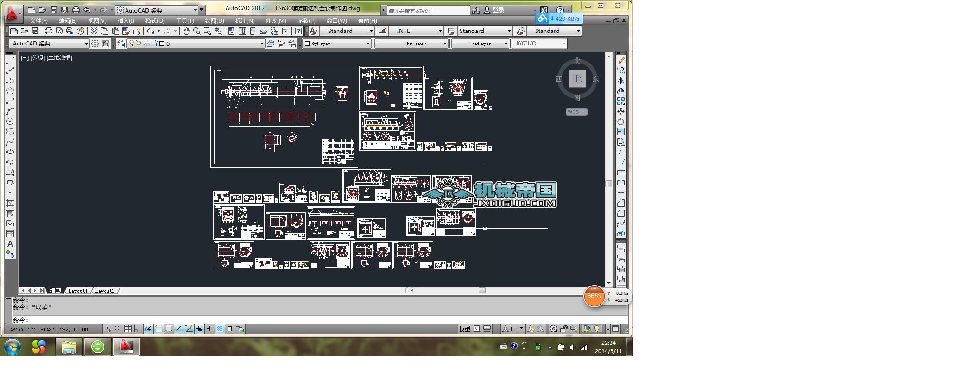
Task: Toggle Dynamic Input in the status bar
Action: coord(199,329)
